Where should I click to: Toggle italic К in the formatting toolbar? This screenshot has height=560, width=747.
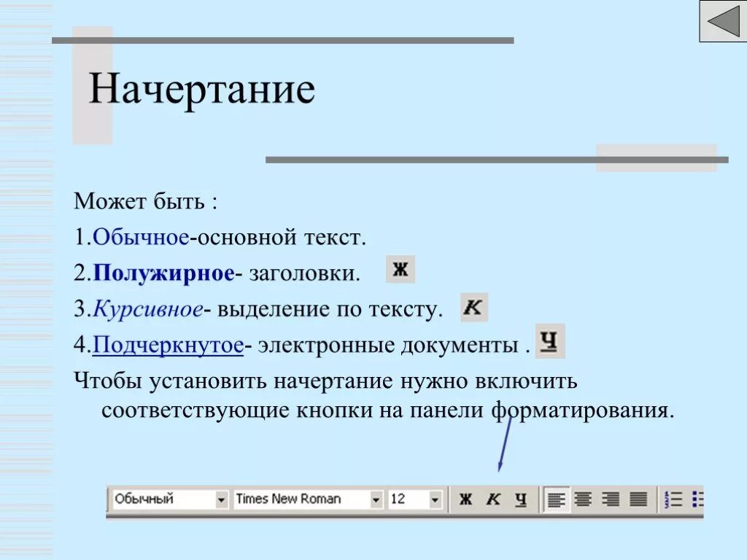click(x=493, y=499)
